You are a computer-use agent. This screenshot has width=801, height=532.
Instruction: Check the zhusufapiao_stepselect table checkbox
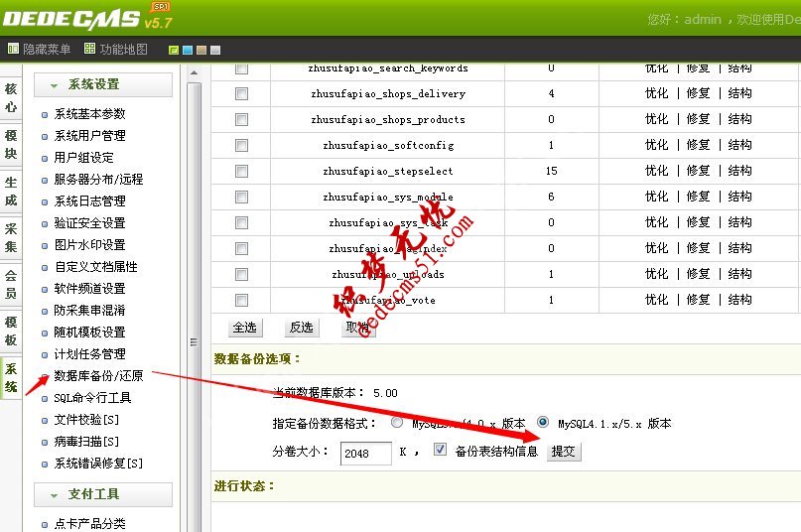[241, 171]
